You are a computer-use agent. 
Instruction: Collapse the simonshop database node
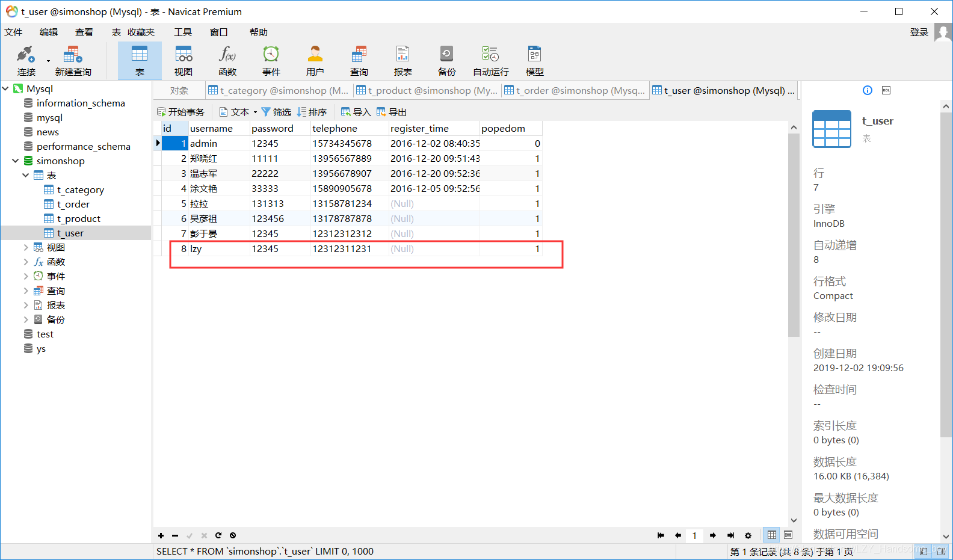click(16, 161)
